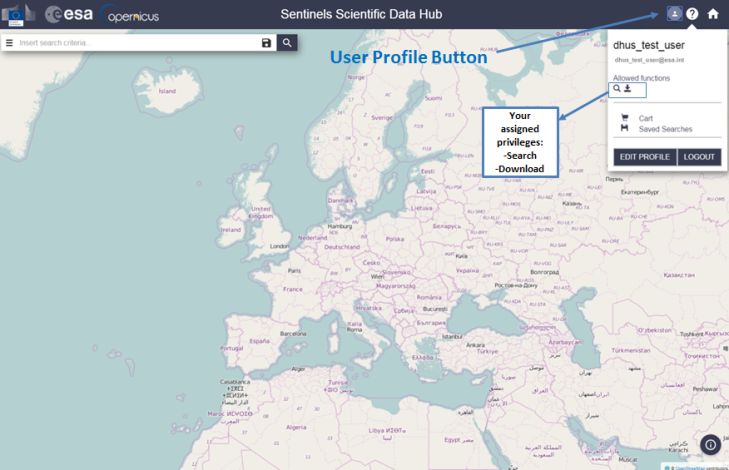Click Barcelona label on the map
The image size is (729, 470).
(x=293, y=334)
